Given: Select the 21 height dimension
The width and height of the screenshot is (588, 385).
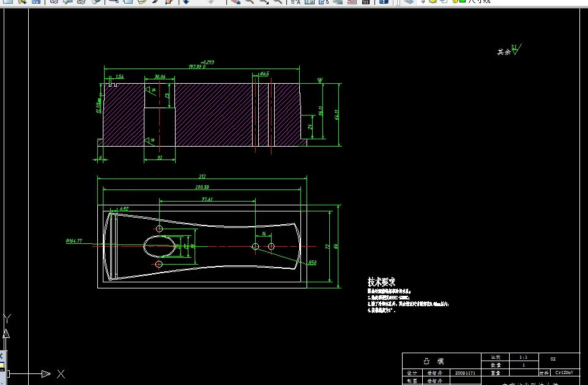Looking at the screenshot, I should click(x=310, y=127).
